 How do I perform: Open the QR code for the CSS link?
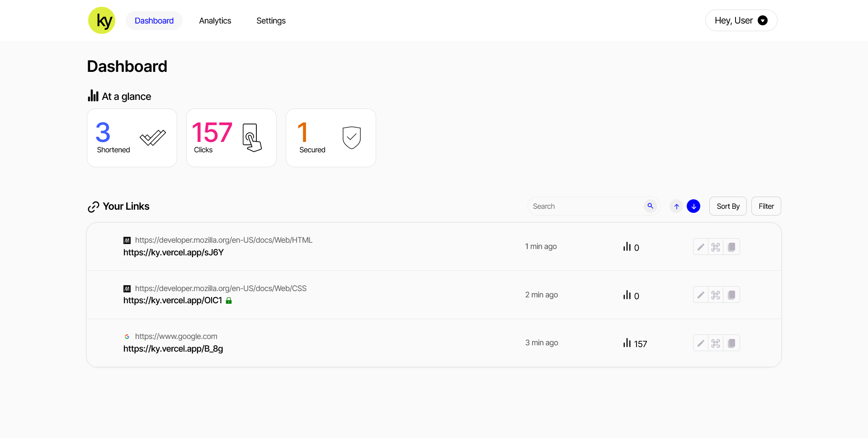716,295
